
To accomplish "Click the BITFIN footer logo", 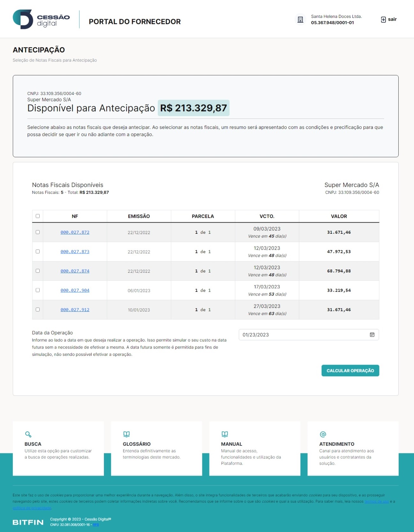I will point(28,522).
